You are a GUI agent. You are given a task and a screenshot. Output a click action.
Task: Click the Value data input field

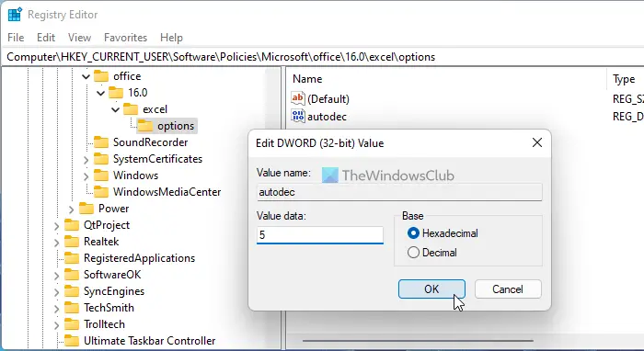(x=320, y=235)
